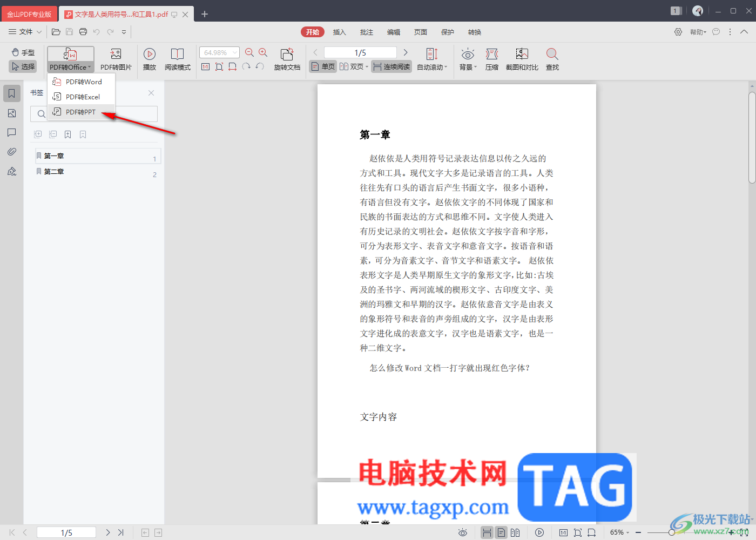Click the 压缩 compress tool
This screenshot has width=756, height=540.
492,59
